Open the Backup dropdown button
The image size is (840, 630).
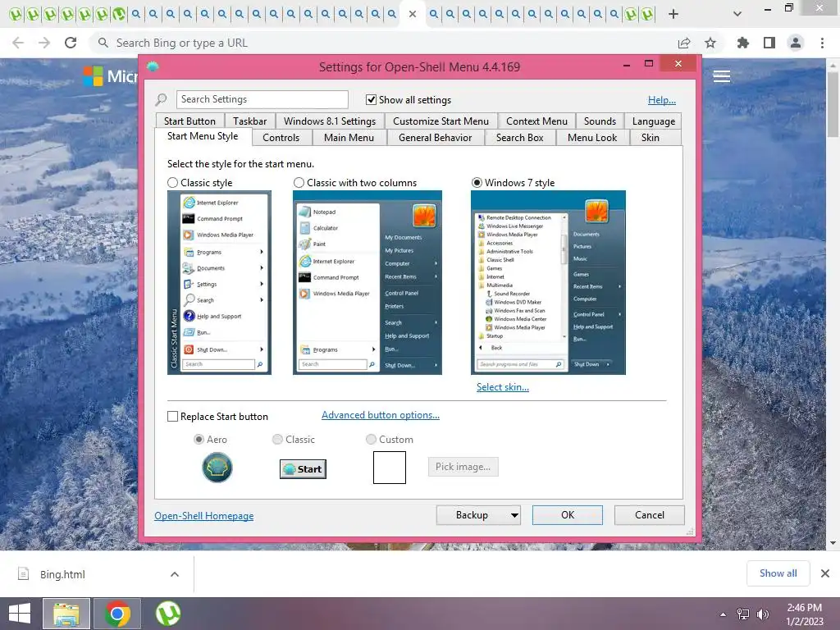click(478, 515)
